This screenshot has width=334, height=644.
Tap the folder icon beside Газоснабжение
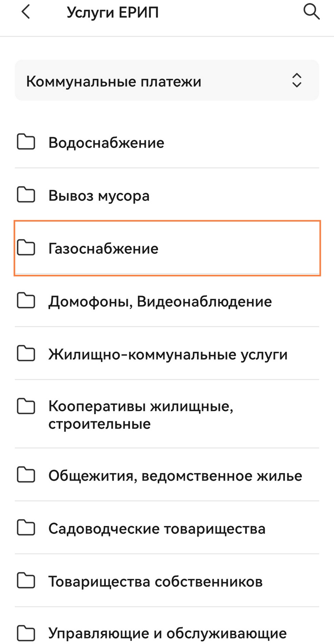coord(26,248)
